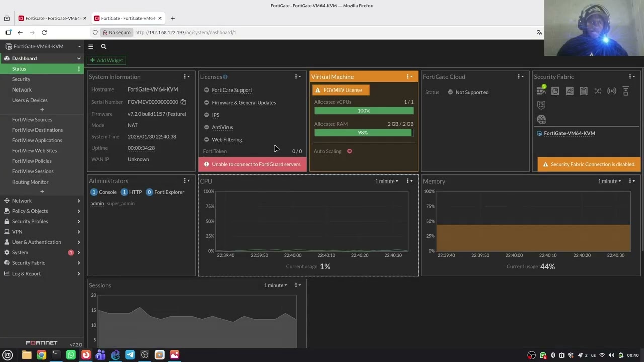644x362 pixels.
Task: Click the Add Widget button
Action: [107, 60]
